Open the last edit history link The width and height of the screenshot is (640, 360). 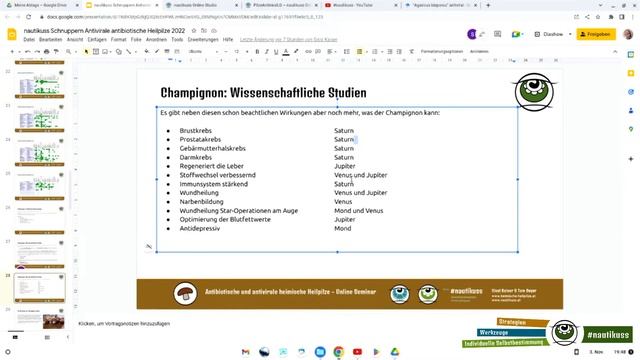289,40
